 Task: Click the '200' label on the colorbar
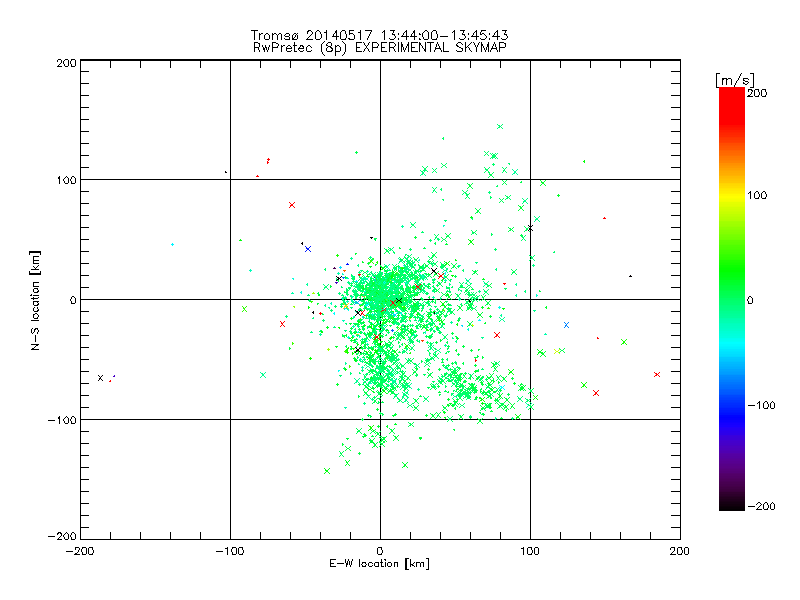coord(757,93)
